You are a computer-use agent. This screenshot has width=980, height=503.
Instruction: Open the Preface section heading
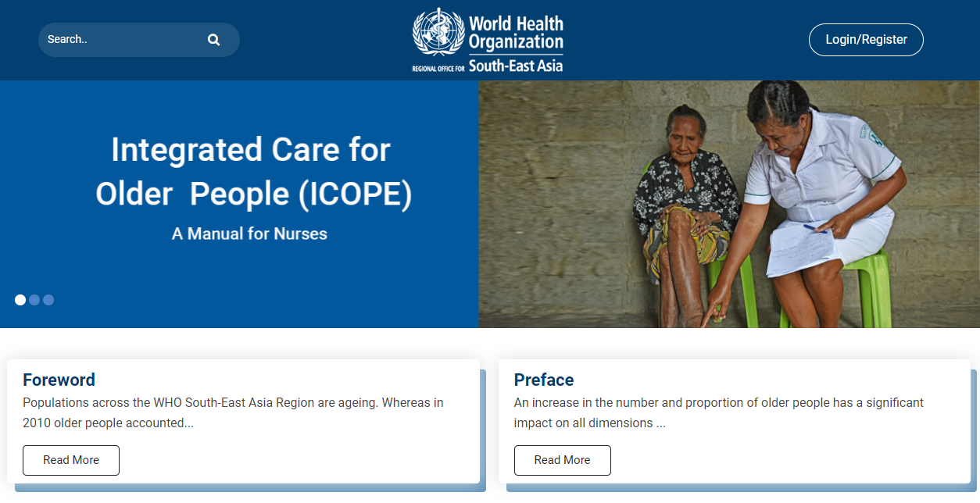click(543, 380)
